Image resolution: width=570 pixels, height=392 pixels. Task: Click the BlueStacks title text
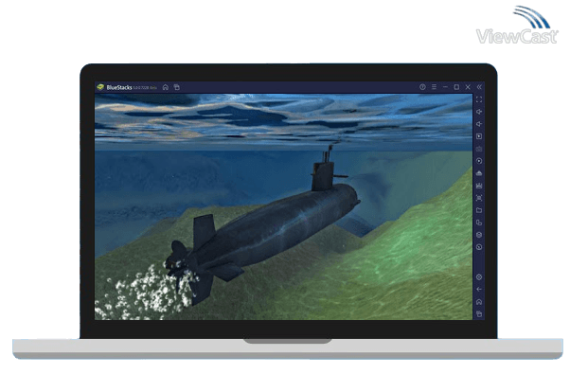(x=119, y=87)
